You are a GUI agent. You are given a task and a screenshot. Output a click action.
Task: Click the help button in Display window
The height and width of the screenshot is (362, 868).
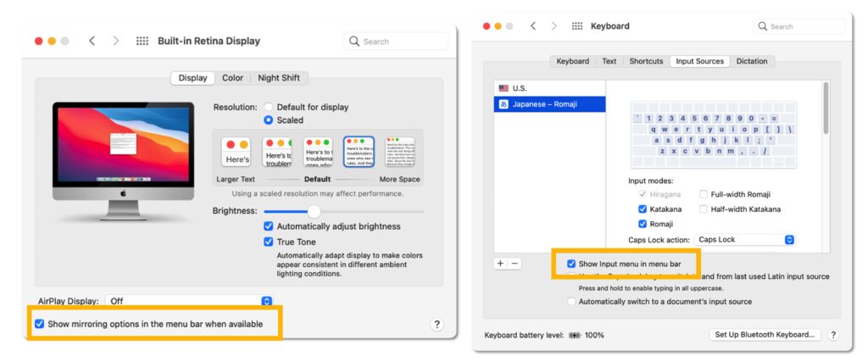tap(437, 325)
